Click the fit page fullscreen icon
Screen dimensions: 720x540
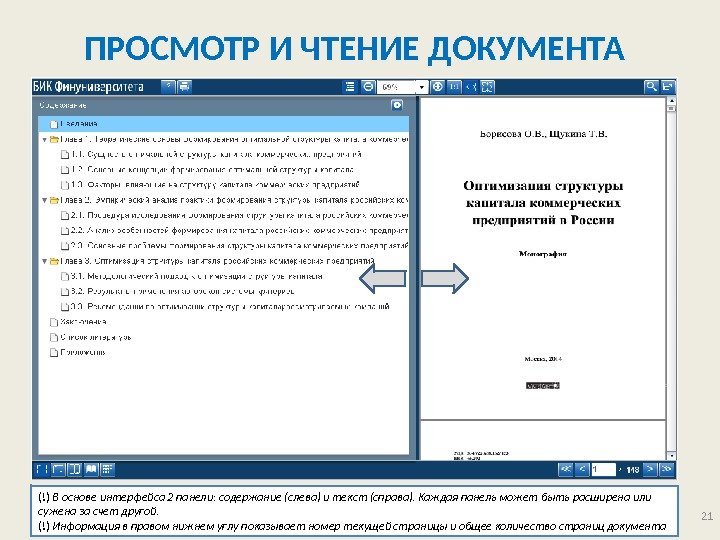click(487, 86)
